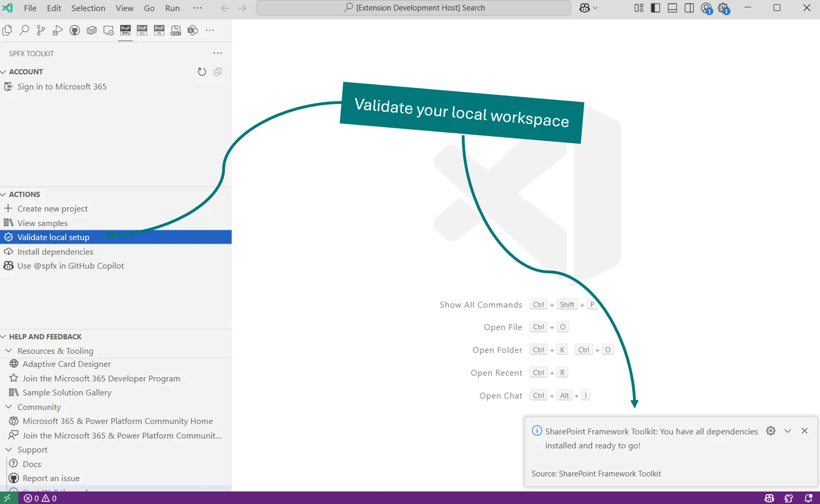Screen dimensions: 820x504
Task: Toggle the secondary side bar visibility
Action: coord(689,8)
